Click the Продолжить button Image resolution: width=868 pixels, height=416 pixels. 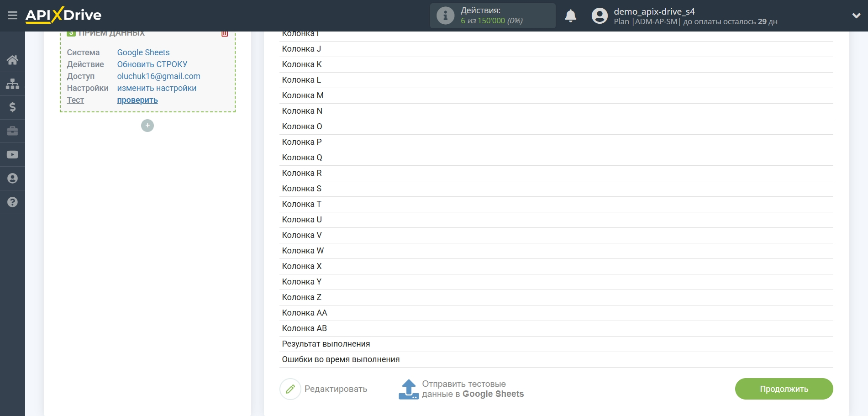click(784, 389)
